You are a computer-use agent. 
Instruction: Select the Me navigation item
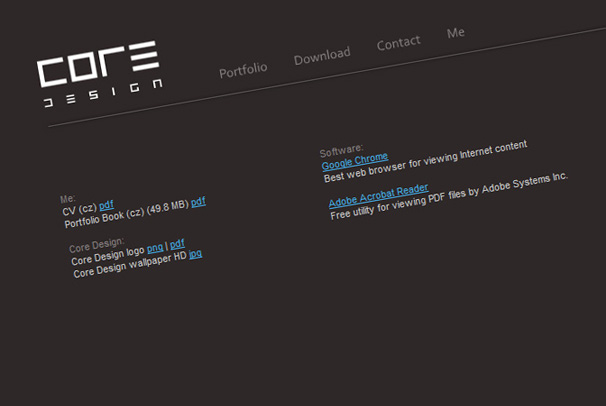click(456, 33)
